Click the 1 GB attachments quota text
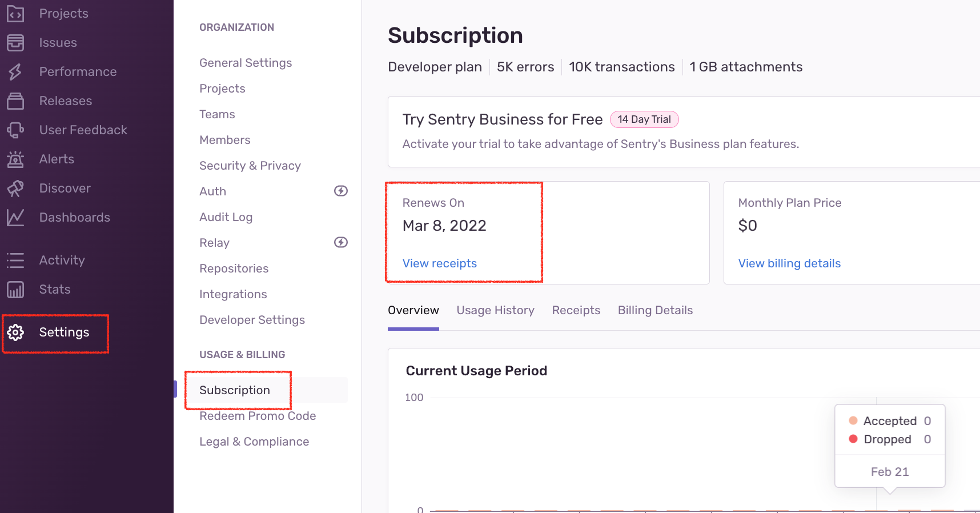 [x=746, y=67]
